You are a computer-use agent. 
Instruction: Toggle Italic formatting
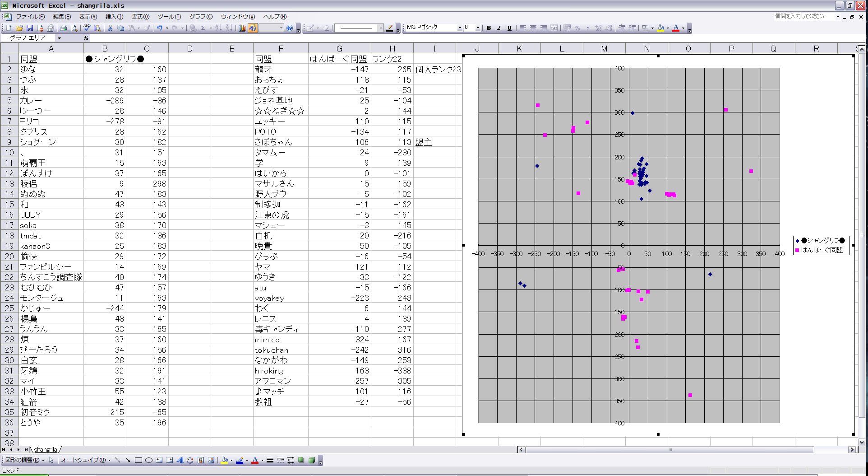pos(499,28)
